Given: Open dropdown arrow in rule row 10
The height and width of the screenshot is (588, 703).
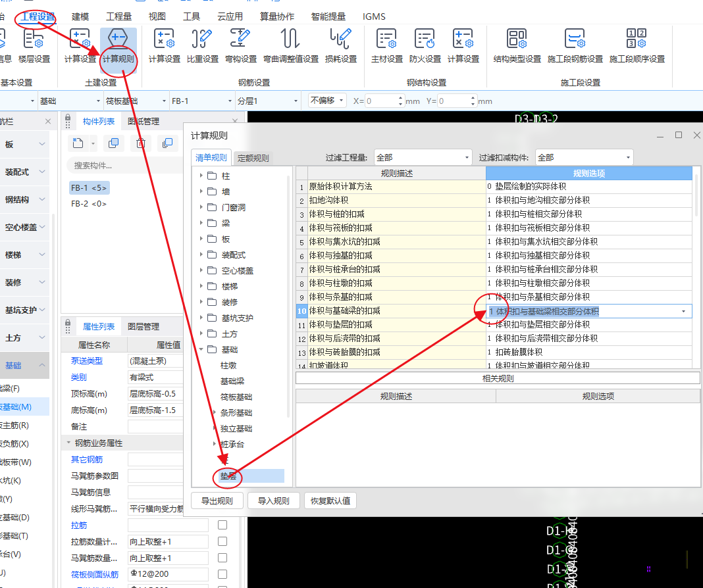Looking at the screenshot, I should (x=684, y=311).
